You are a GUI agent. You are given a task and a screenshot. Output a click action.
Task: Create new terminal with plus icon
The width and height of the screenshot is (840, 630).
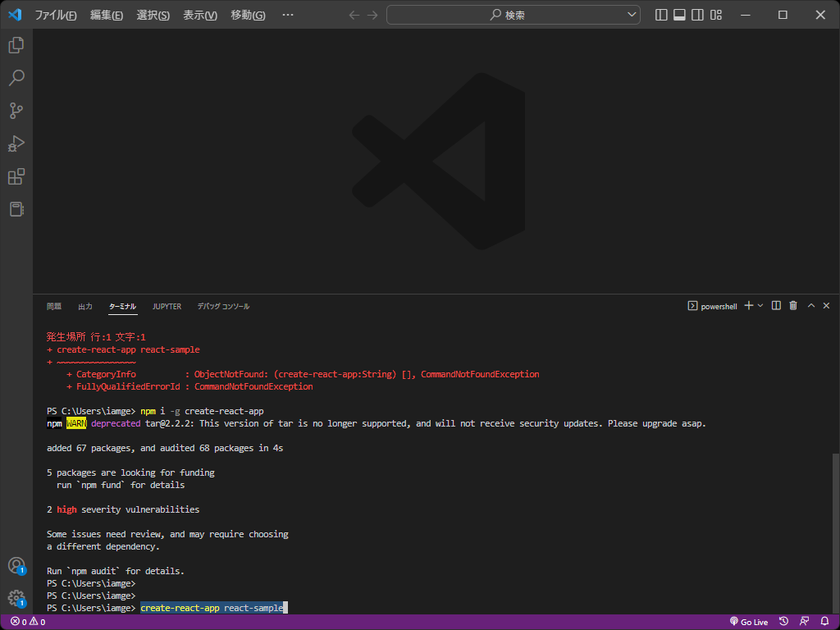coord(749,305)
